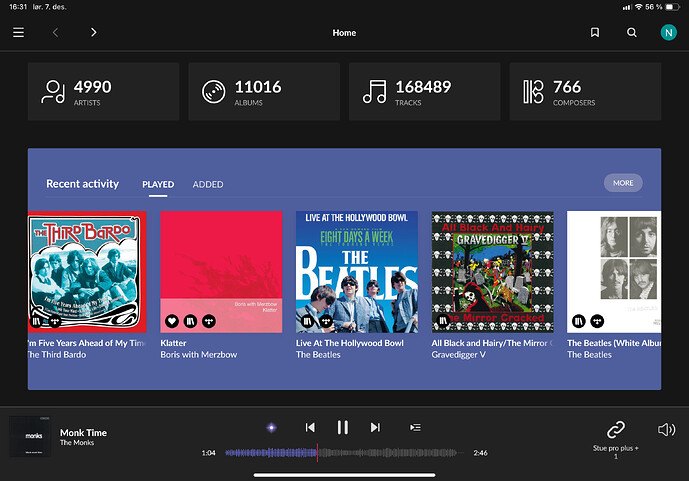Open the Monks now-playing album thumbnail
The width and height of the screenshot is (689, 481).
[30, 436]
